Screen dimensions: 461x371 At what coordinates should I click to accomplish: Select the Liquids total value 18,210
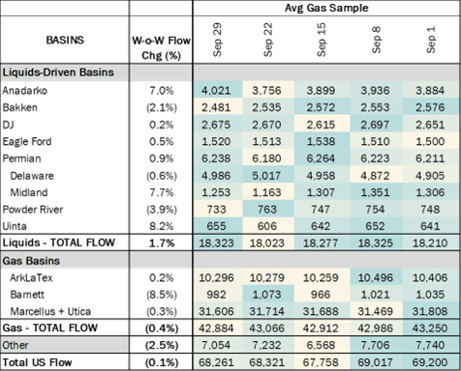coord(430,243)
